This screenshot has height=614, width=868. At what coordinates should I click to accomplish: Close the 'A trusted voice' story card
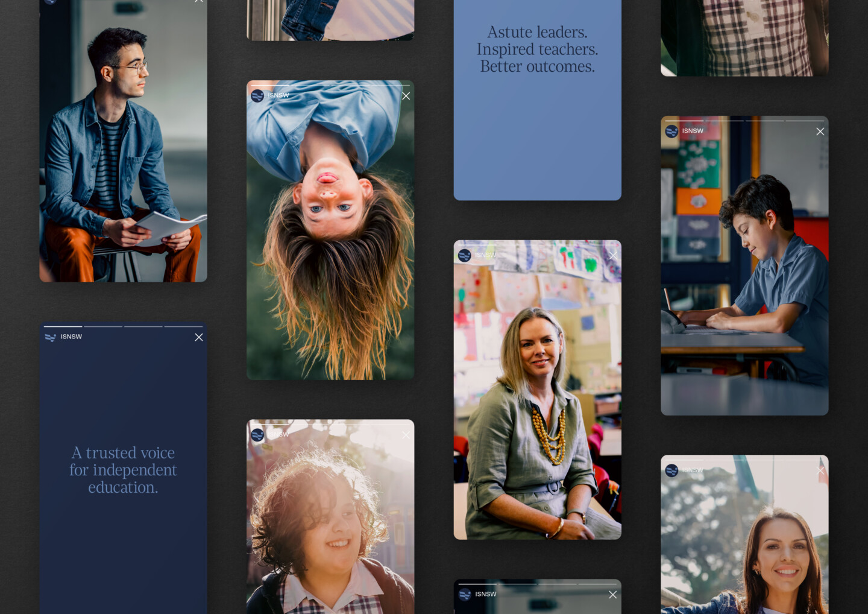(x=199, y=337)
